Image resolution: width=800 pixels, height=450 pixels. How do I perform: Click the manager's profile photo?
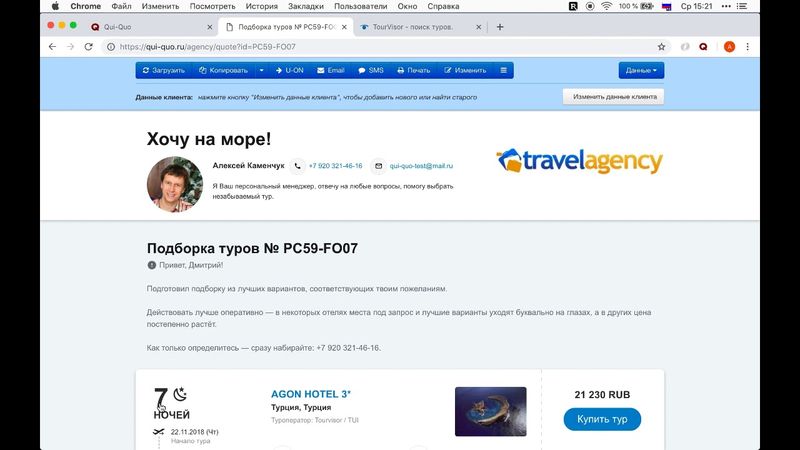pyautogui.click(x=175, y=184)
